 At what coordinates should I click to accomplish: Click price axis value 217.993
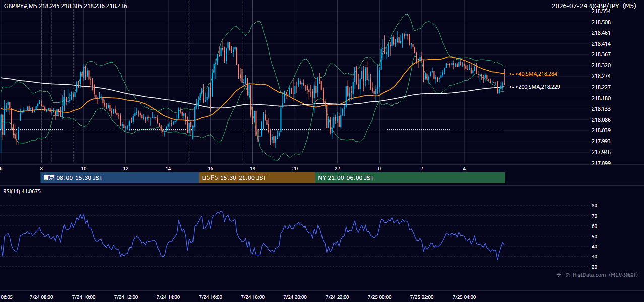tap(601, 141)
